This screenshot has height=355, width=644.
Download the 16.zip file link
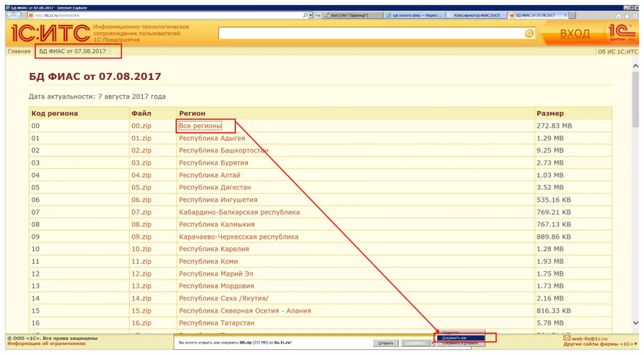[x=141, y=323]
